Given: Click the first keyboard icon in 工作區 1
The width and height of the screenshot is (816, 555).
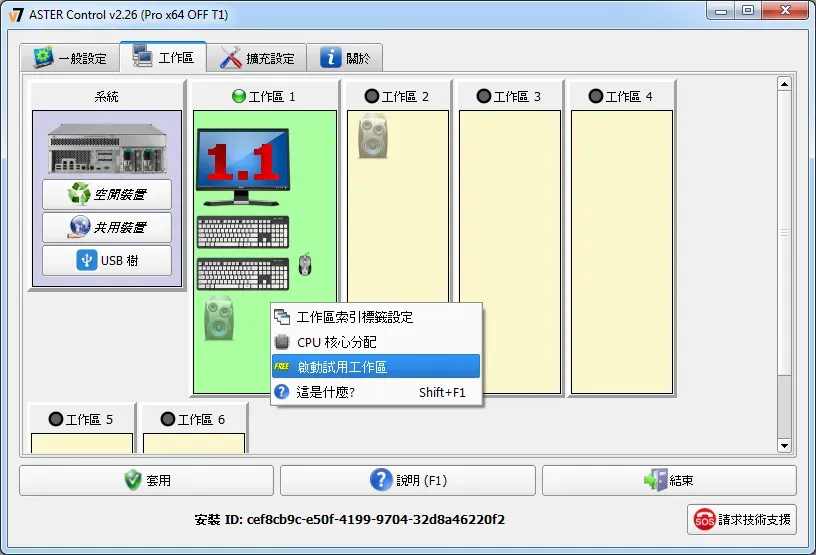Looking at the screenshot, I should tap(243, 232).
